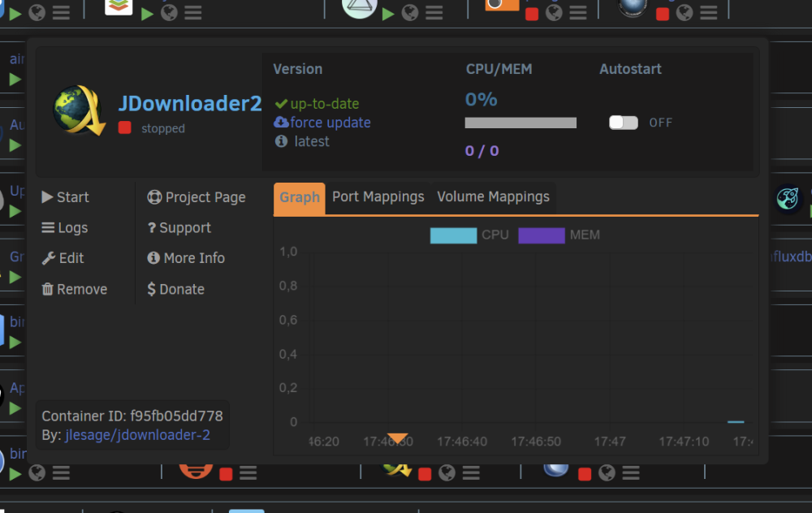Click the 0 / 0 memory value

[482, 151]
